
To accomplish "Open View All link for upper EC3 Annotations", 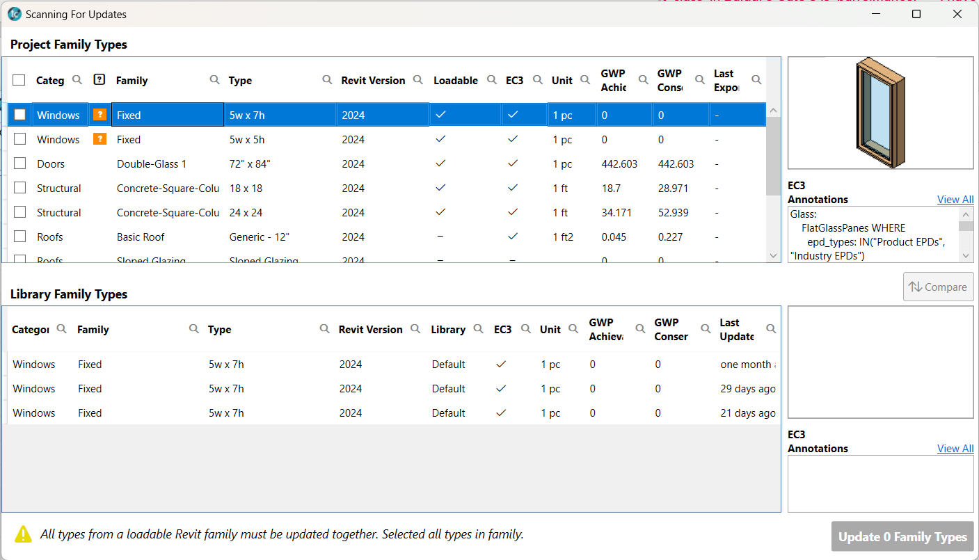I will click(x=955, y=200).
